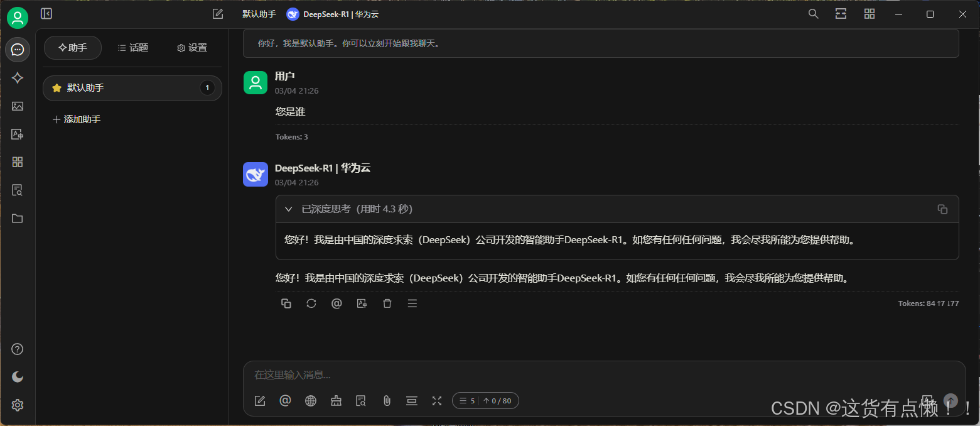Click the default assistant greeting text
The width and height of the screenshot is (980, 426).
tap(349, 44)
